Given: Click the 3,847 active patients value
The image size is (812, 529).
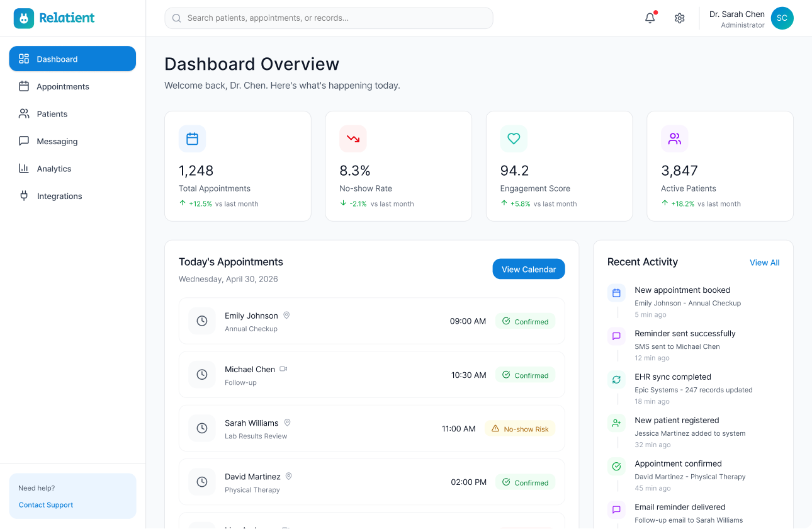Looking at the screenshot, I should tap(679, 171).
